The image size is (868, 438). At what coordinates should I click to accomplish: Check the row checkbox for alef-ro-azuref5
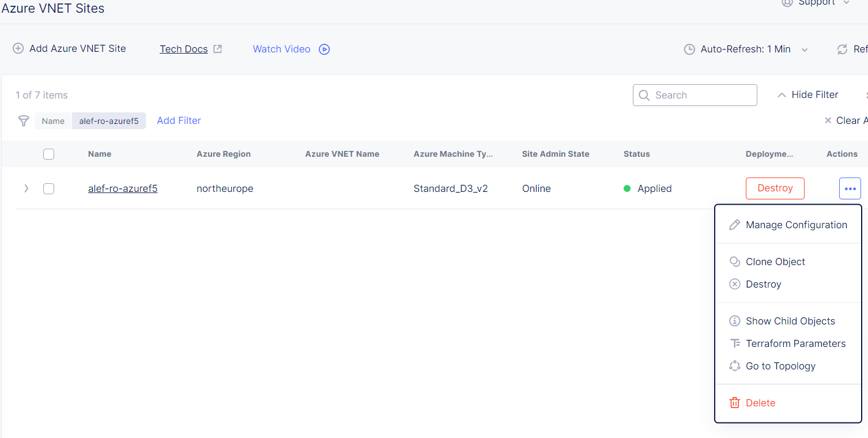click(x=49, y=188)
